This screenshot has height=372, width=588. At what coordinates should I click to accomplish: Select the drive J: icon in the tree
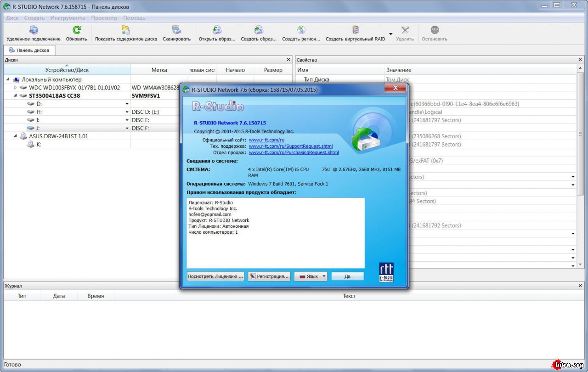pos(31,128)
